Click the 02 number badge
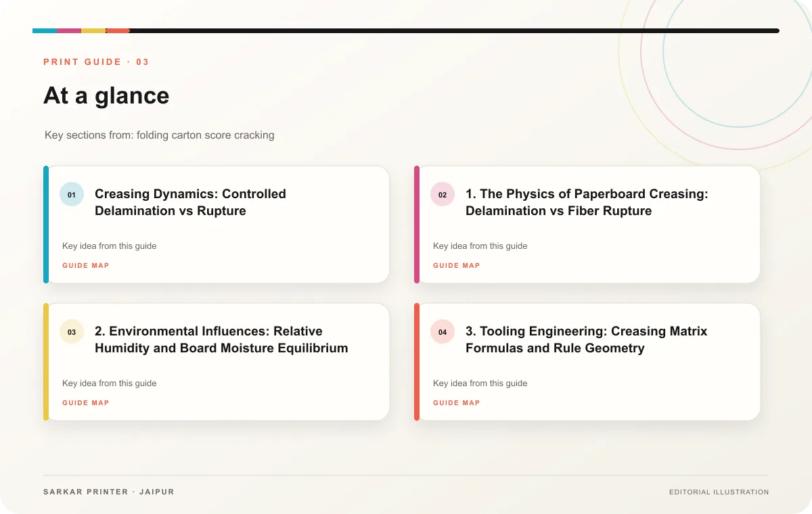 click(x=443, y=195)
